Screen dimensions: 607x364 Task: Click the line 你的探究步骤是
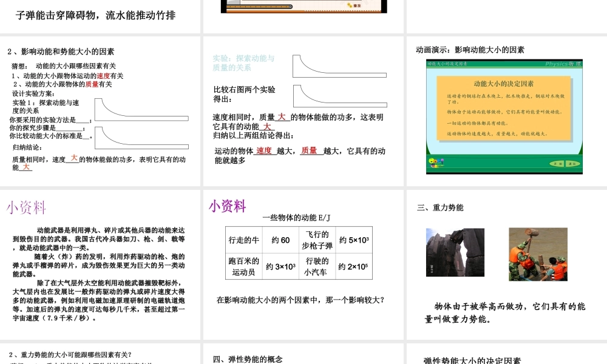(x=47, y=127)
